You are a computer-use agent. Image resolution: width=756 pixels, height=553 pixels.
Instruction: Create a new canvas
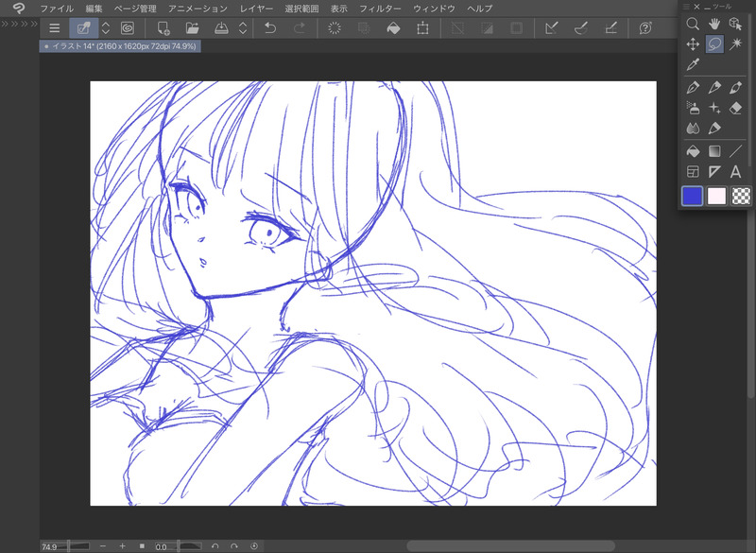tap(163, 28)
